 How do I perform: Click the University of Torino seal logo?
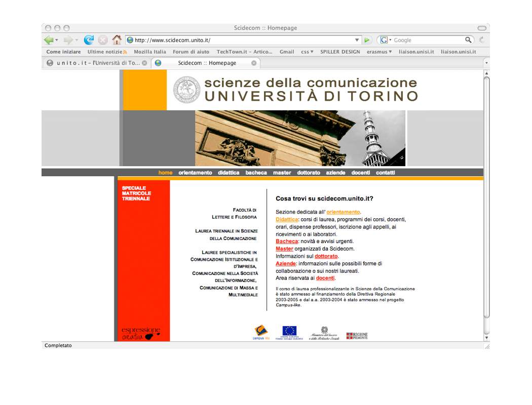click(x=186, y=90)
